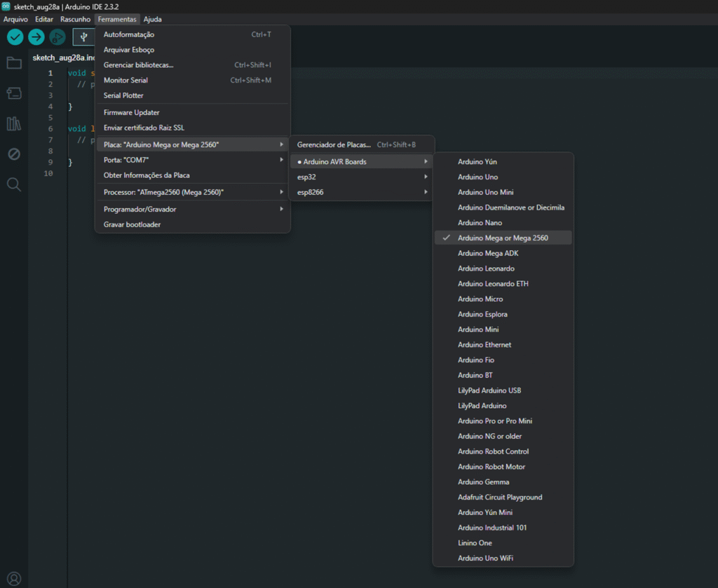Select Arduino Robot Motor board
This screenshot has width=718, height=588.
(x=503, y=467)
